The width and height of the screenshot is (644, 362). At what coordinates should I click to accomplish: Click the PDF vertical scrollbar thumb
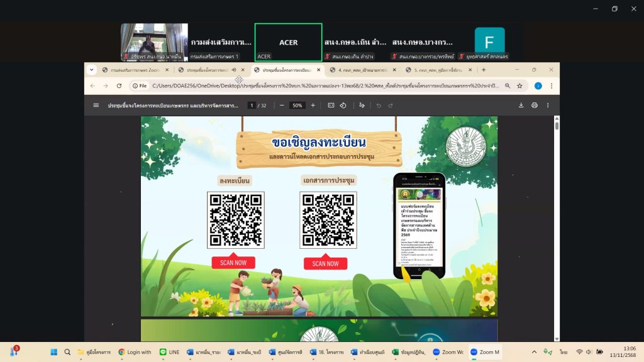[557, 125]
